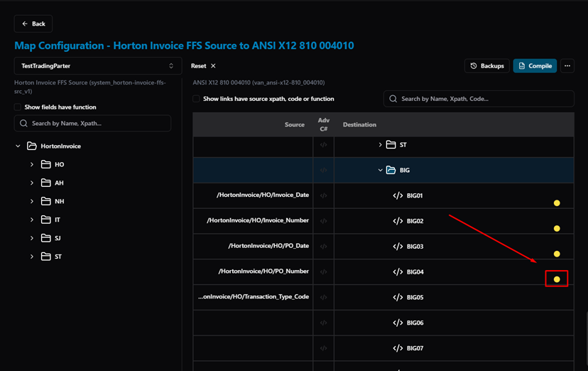588x371 pixels.
Task: Click the Source column header
Action: pos(295,124)
